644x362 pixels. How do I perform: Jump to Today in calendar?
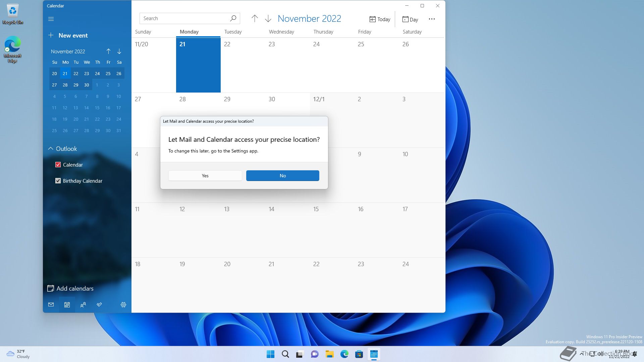click(380, 19)
